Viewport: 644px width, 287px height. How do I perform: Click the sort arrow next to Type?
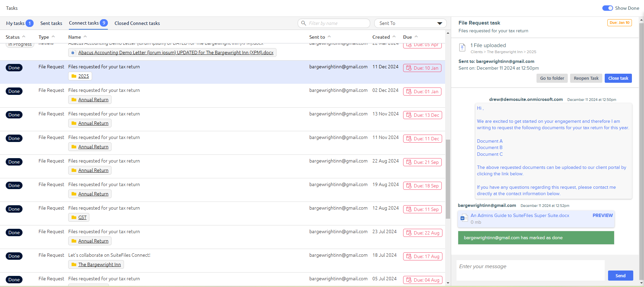tap(53, 37)
